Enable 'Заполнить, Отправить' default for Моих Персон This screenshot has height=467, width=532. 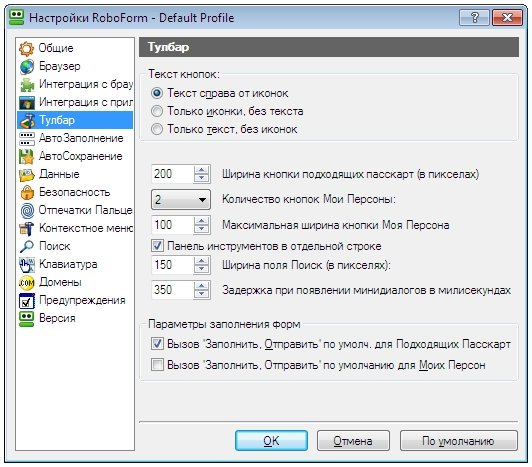click(x=157, y=365)
